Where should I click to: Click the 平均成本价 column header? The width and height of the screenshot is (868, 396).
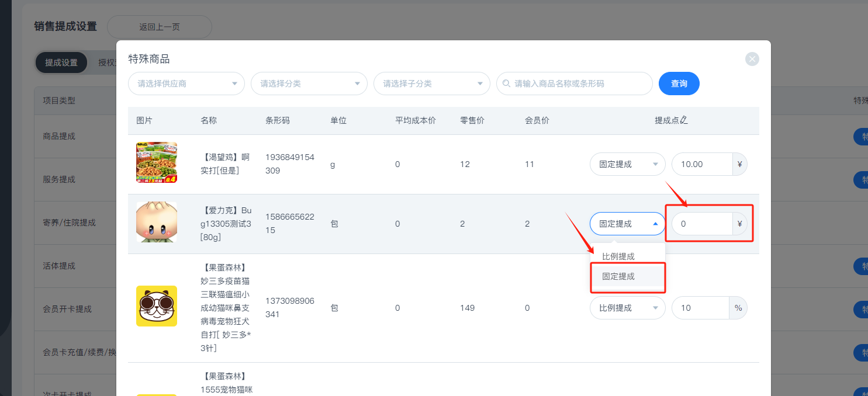416,120
